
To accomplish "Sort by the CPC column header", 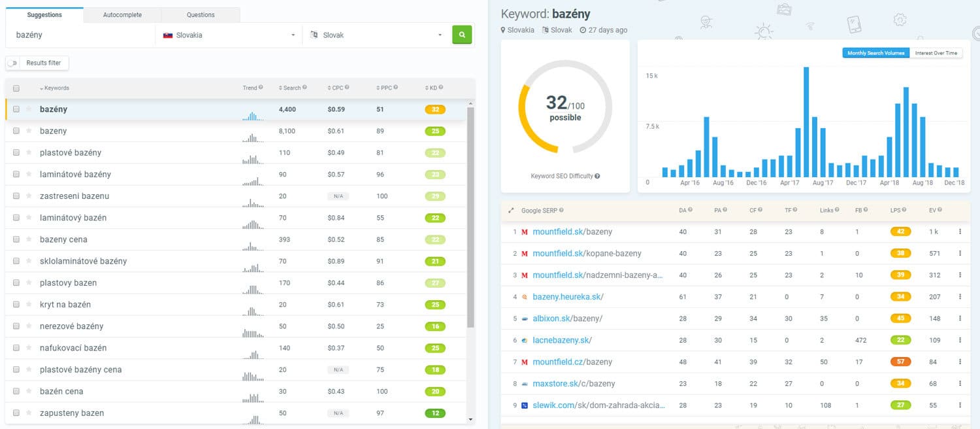I will pos(335,88).
